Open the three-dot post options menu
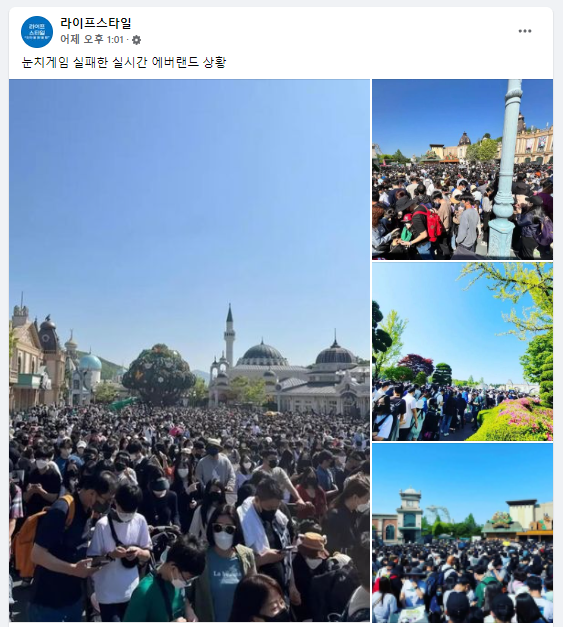The width and height of the screenshot is (563, 627). point(525,31)
